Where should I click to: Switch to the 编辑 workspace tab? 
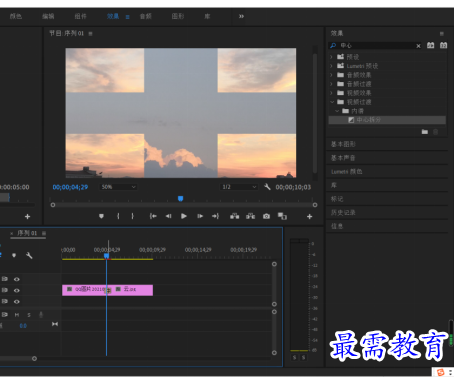click(x=48, y=16)
